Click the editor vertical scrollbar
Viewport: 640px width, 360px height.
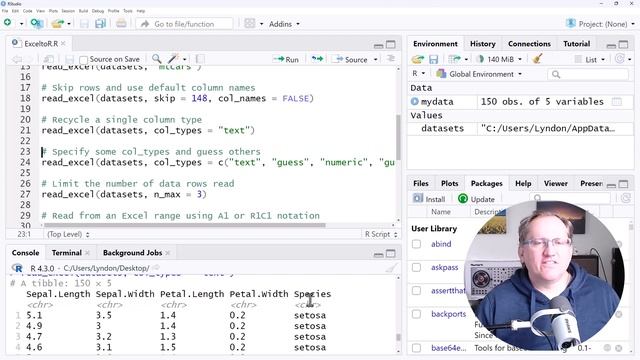pos(398,137)
